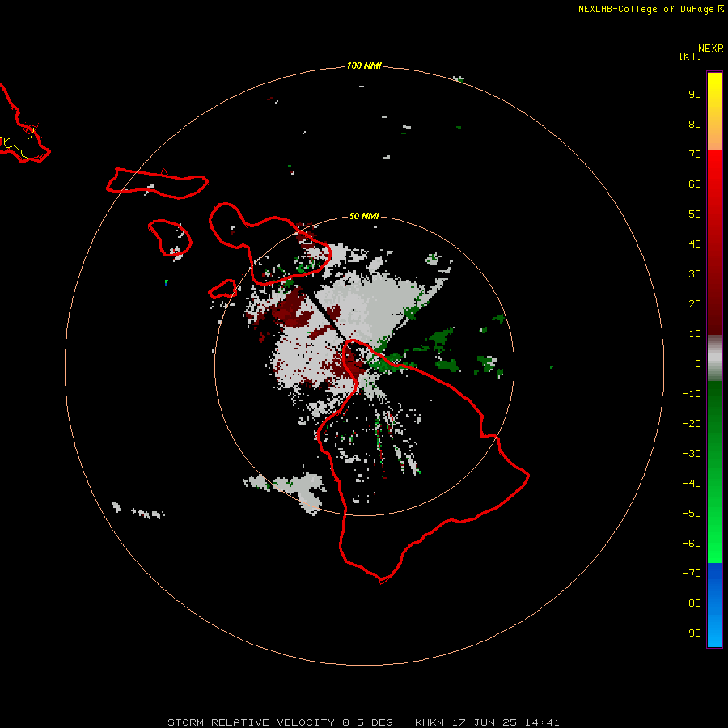This screenshot has width=728, height=728.
Task: Click the -70 scale value
Action: (692, 573)
